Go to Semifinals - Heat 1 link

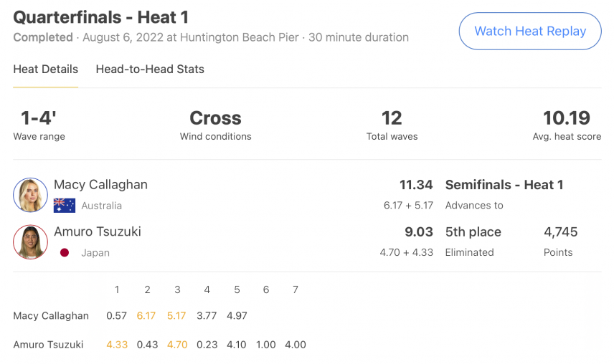pos(504,185)
